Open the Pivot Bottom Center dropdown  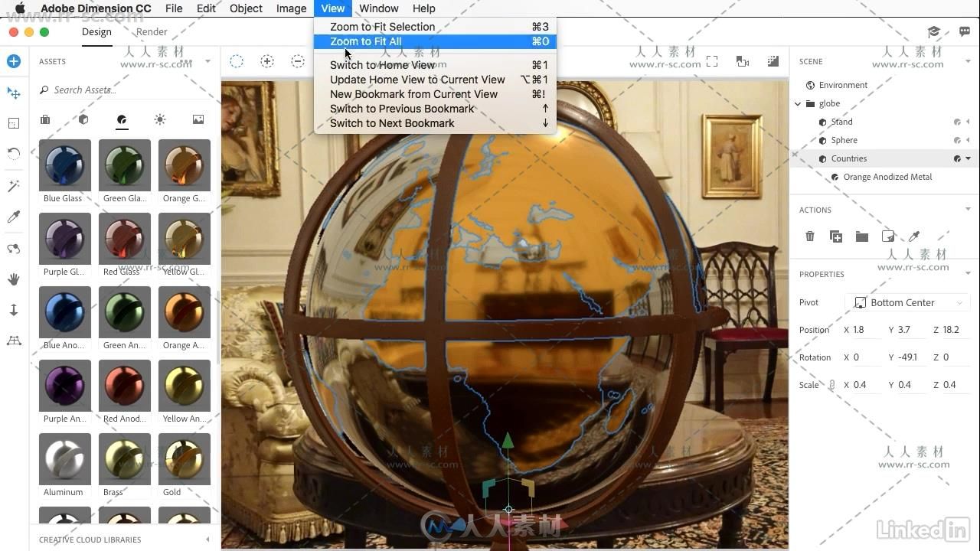pyautogui.click(x=908, y=302)
